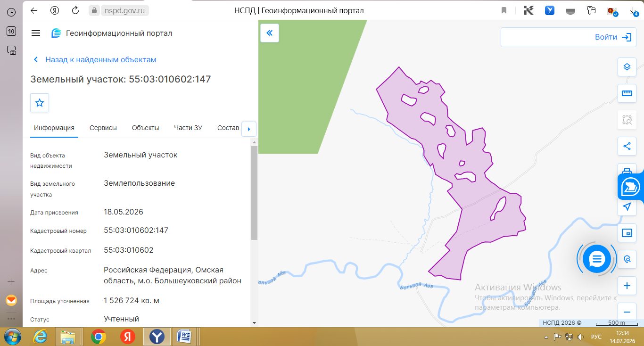The image size is (644, 346).
Task: Click the back chevron before Назад
Action: [35, 60]
